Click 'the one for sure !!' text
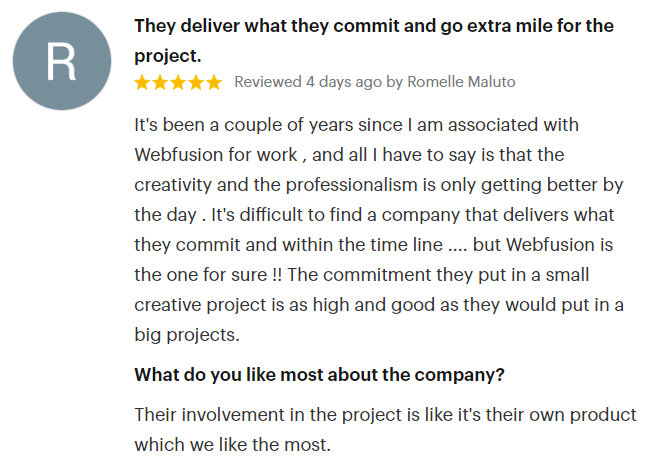The height and width of the screenshot is (467, 656). 208,275
